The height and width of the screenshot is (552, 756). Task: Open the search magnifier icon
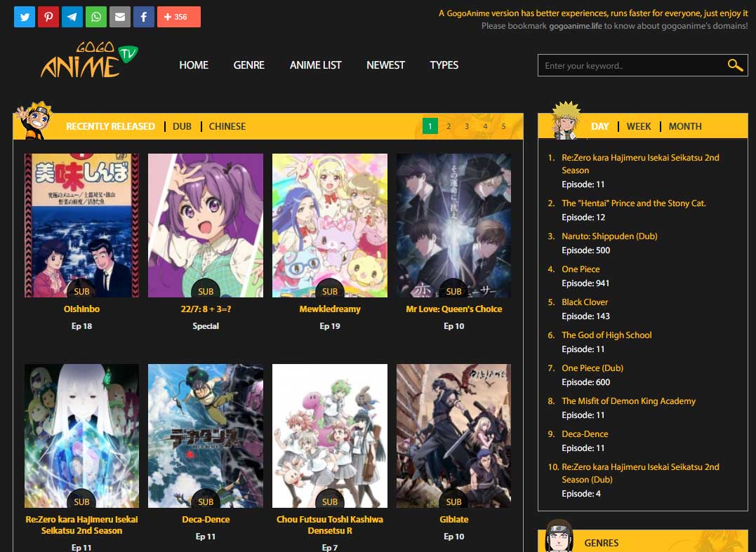point(734,65)
